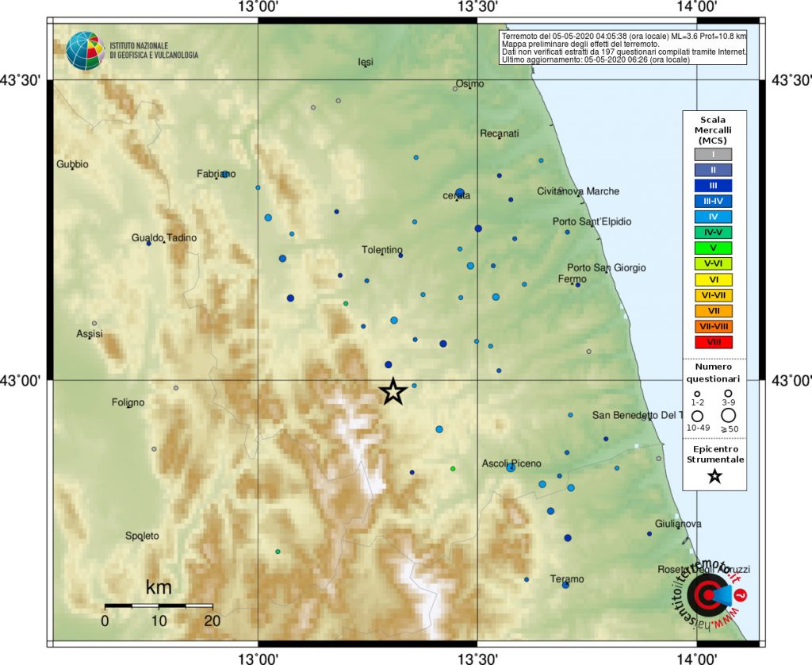Click the Epicentro Strumentale star in legend
This screenshot has height=665, width=812.
(714, 476)
